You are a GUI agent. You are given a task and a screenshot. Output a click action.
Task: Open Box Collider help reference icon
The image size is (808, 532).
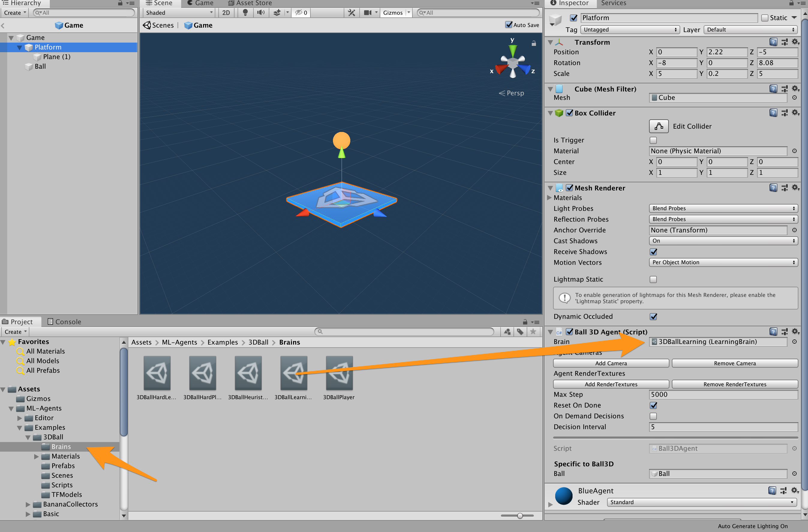pyautogui.click(x=773, y=113)
